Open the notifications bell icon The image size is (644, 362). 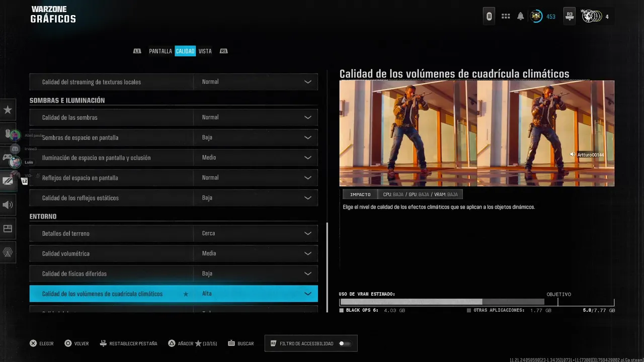520,17
